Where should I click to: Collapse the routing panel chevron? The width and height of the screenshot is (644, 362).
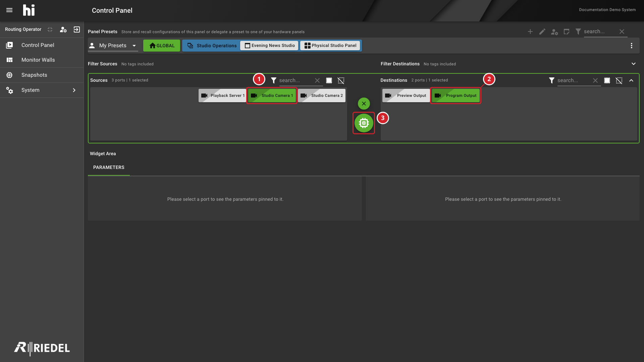[631, 80]
